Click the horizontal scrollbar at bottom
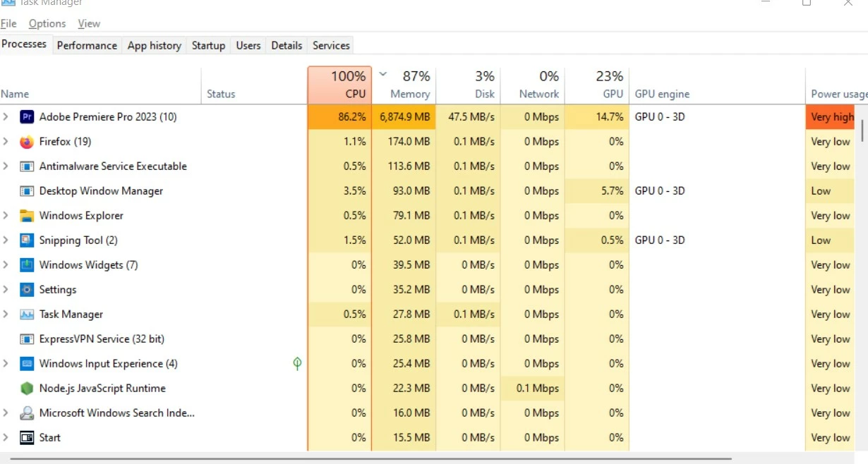Screen dimensions: 868x464 370,459
